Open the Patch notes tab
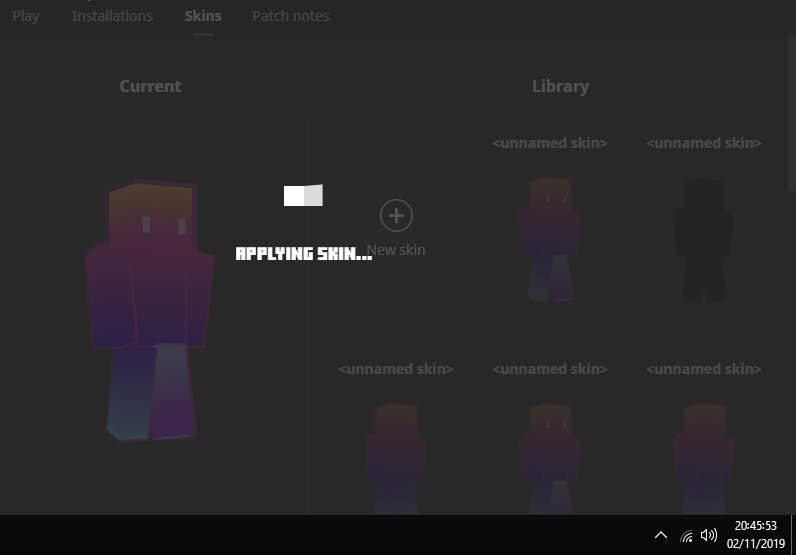This screenshot has width=796, height=555. tap(291, 16)
